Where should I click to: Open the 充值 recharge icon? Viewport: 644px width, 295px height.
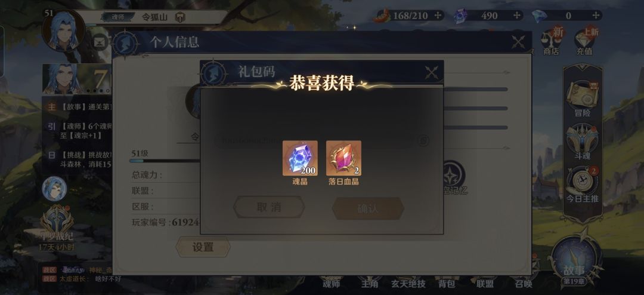[x=585, y=41]
